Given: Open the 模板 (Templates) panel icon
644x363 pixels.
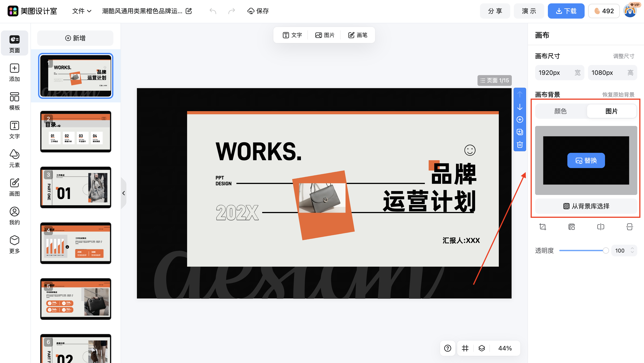Looking at the screenshot, I should (14, 101).
